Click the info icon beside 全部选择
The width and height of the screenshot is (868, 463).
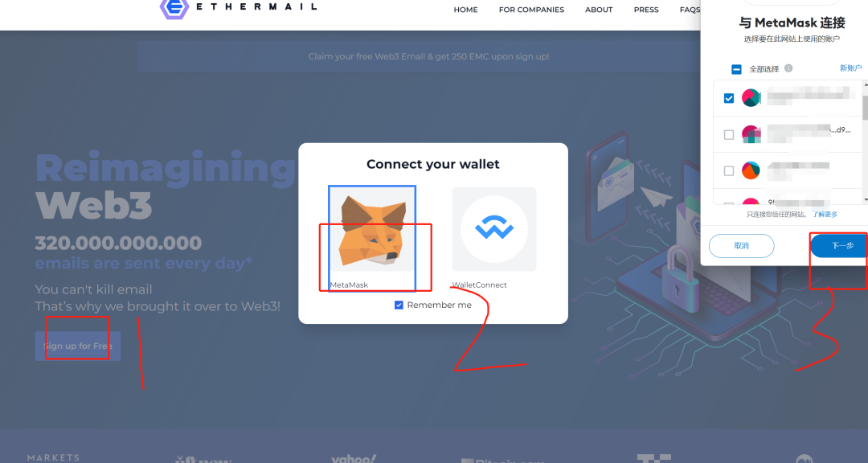click(788, 68)
